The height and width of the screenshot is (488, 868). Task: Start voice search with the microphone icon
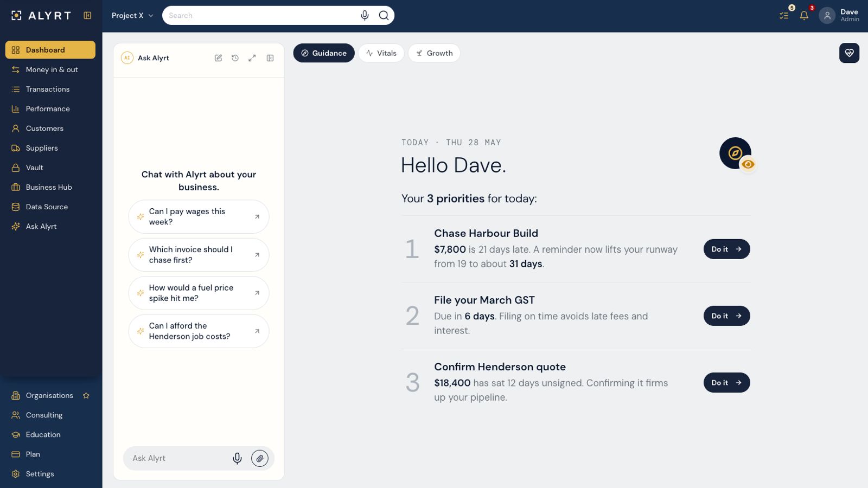365,16
